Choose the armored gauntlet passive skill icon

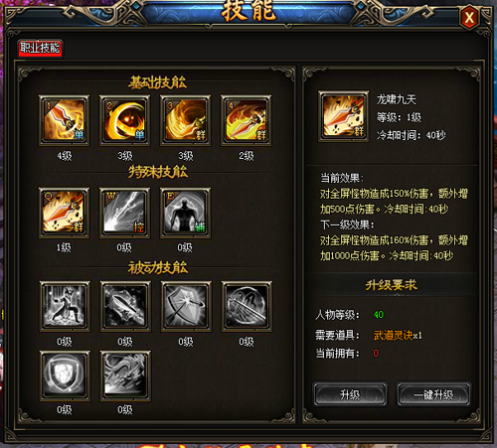point(125,306)
